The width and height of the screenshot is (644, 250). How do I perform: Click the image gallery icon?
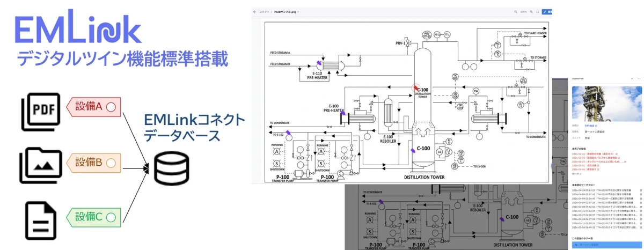(38, 165)
